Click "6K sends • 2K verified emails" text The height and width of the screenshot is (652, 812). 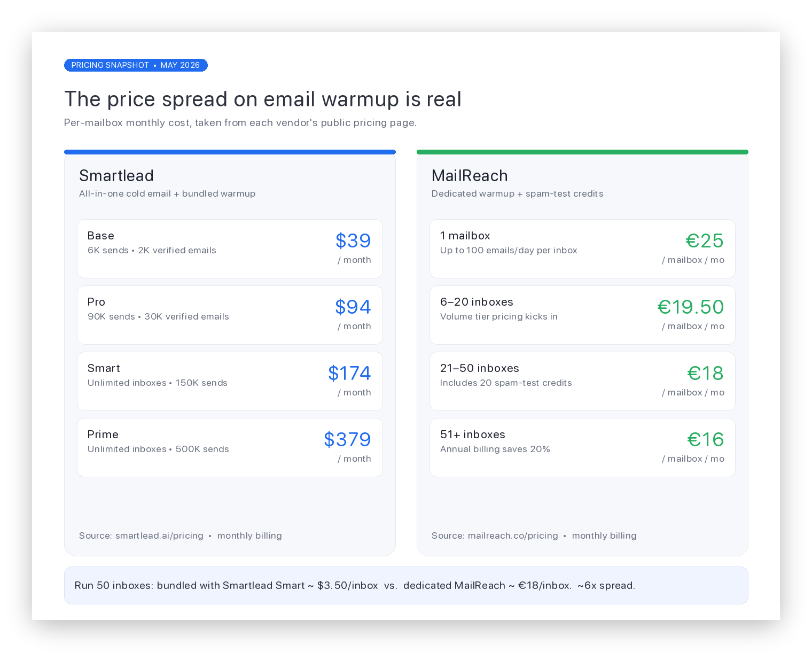(x=152, y=250)
